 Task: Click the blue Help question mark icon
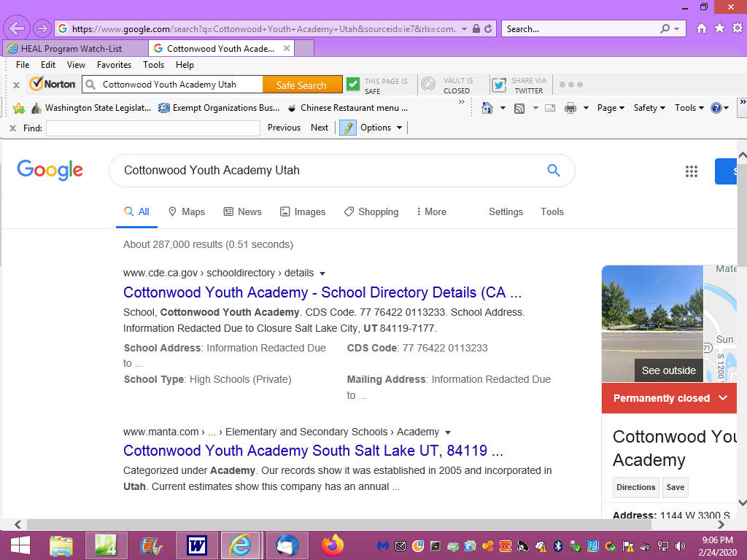716,108
